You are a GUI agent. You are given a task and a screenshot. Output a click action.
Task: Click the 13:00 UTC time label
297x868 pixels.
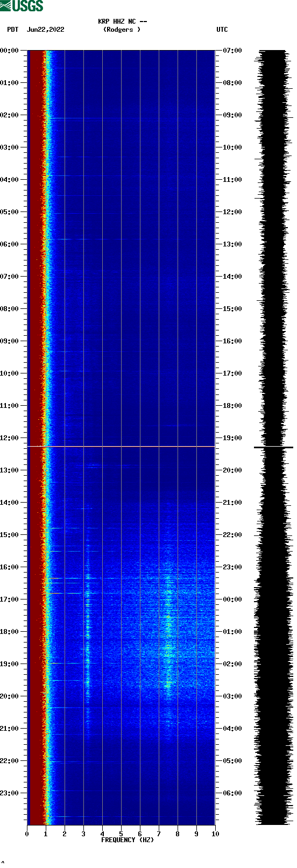pos(232,244)
